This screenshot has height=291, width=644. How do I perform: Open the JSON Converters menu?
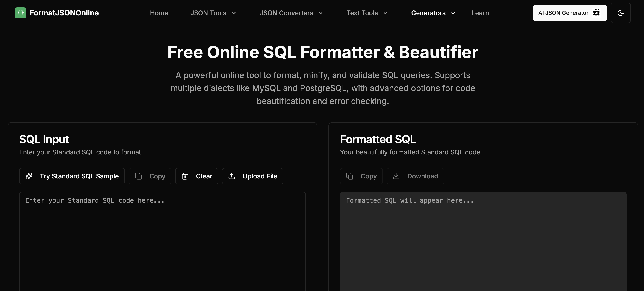coord(291,13)
